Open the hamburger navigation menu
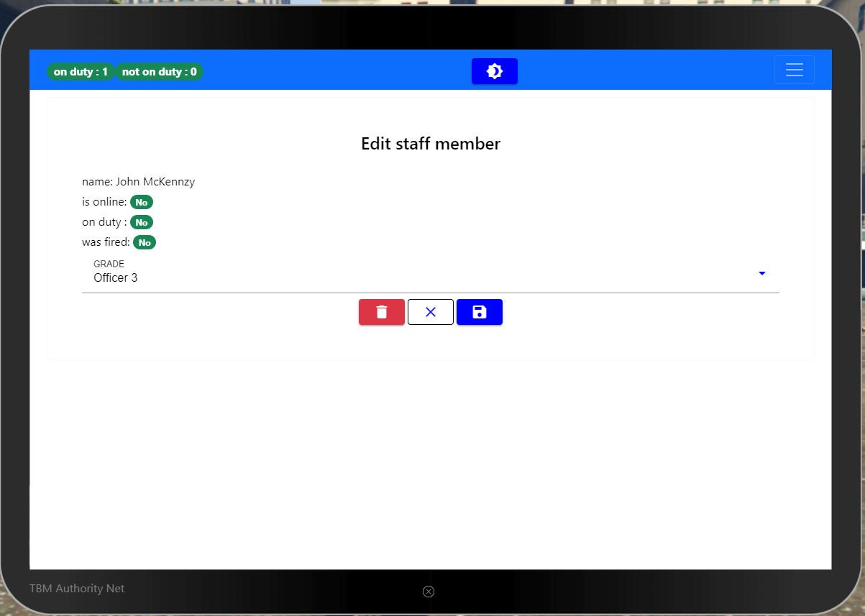865x616 pixels. [795, 70]
